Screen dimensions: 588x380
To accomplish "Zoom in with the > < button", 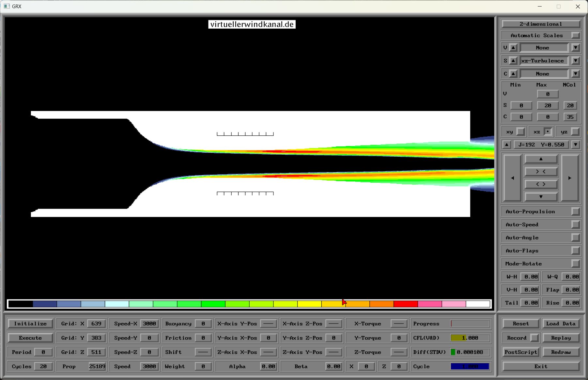I will [x=541, y=172].
